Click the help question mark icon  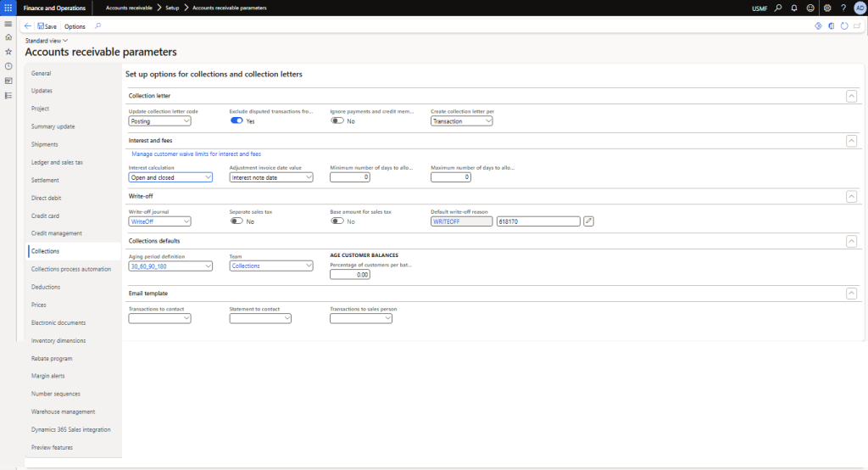(x=843, y=8)
